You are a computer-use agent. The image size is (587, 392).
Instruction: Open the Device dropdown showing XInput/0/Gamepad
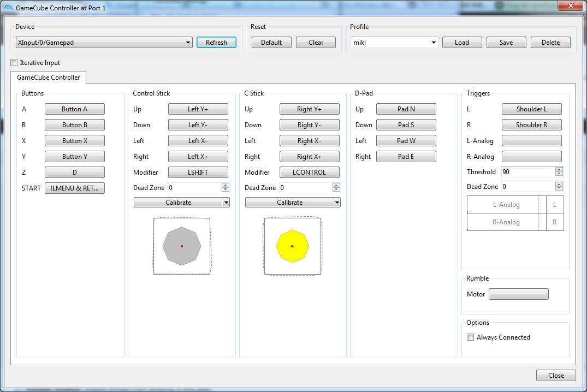(104, 42)
